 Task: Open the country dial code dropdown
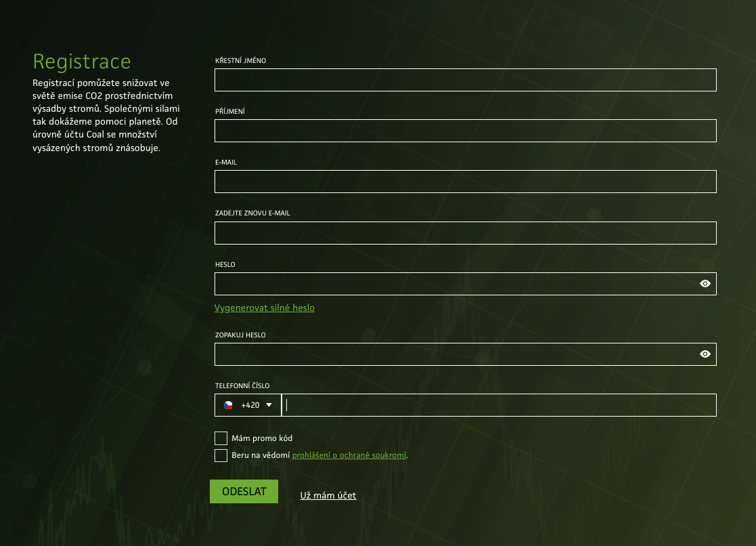268,404
